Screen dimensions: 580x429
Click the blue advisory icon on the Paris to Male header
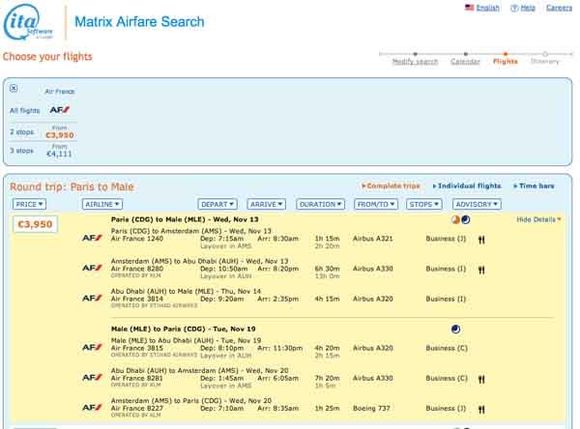466,220
